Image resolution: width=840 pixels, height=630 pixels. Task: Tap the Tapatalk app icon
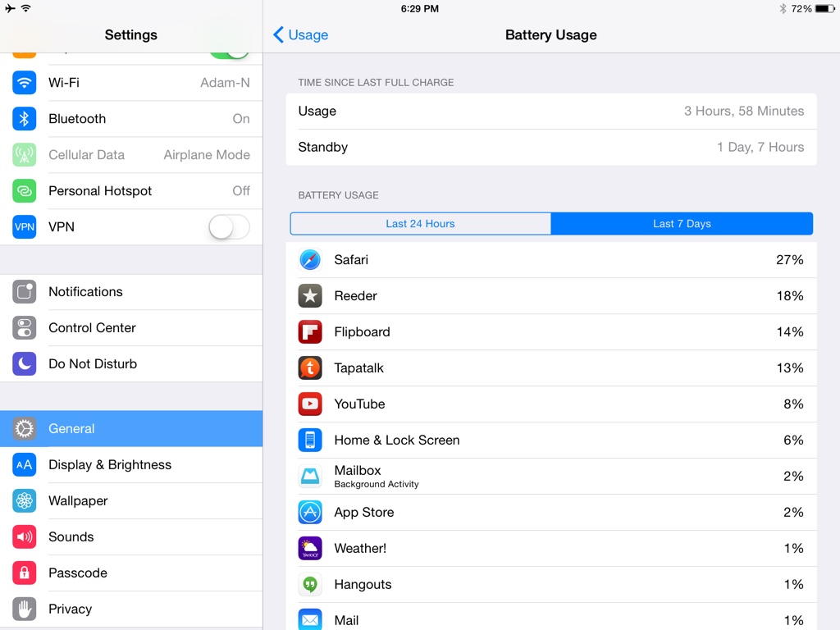tap(310, 368)
